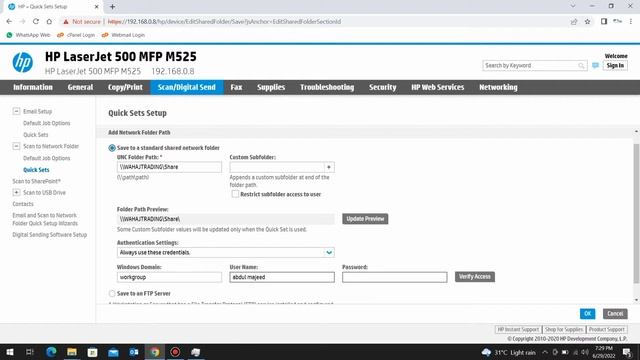
Task: Show hidden system tray icons chevron
Action: [x=545, y=352]
